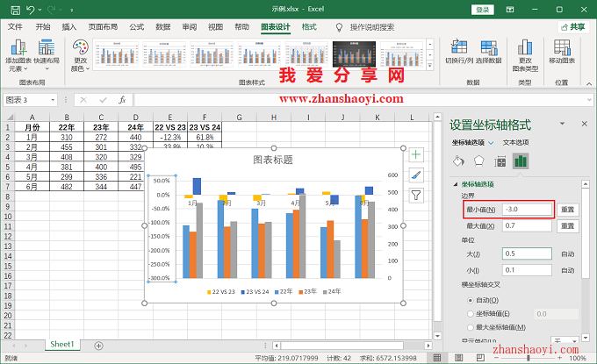The width and height of the screenshot is (597, 364).
Task: Select Axis Options bar chart icon
Action: (521, 161)
